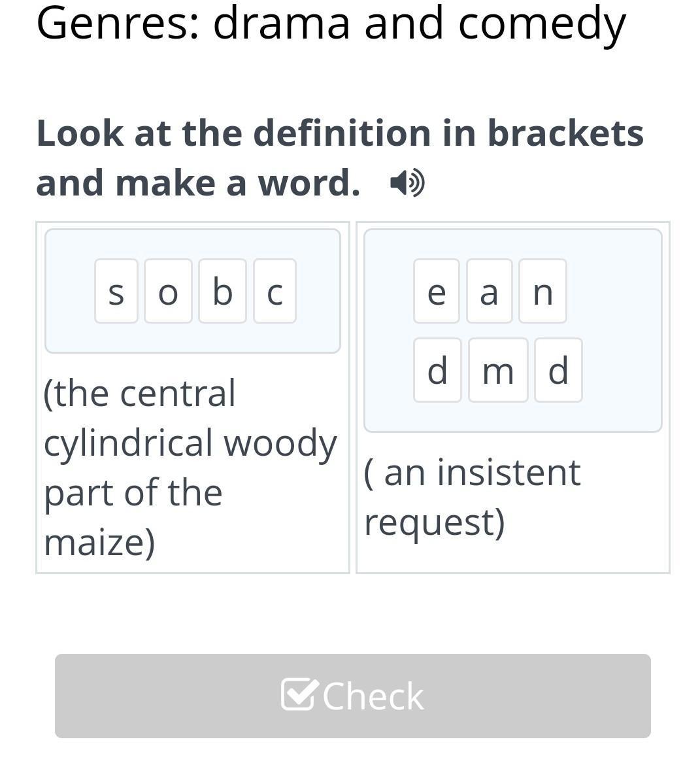Pick the letter tile 'a'

click(489, 292)
